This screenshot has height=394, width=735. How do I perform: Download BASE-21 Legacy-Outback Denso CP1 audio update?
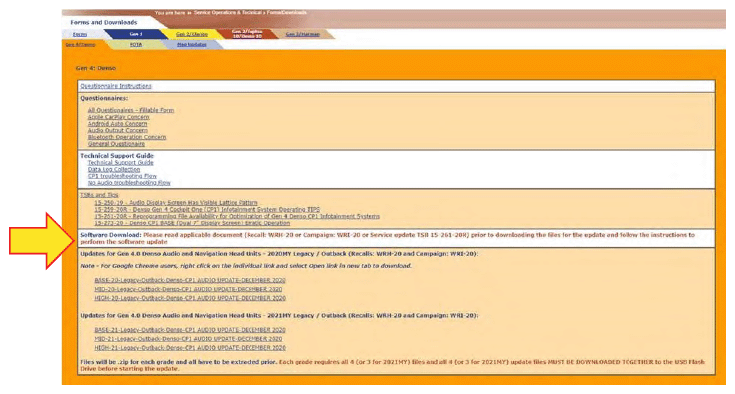click(x=190, y=330)
